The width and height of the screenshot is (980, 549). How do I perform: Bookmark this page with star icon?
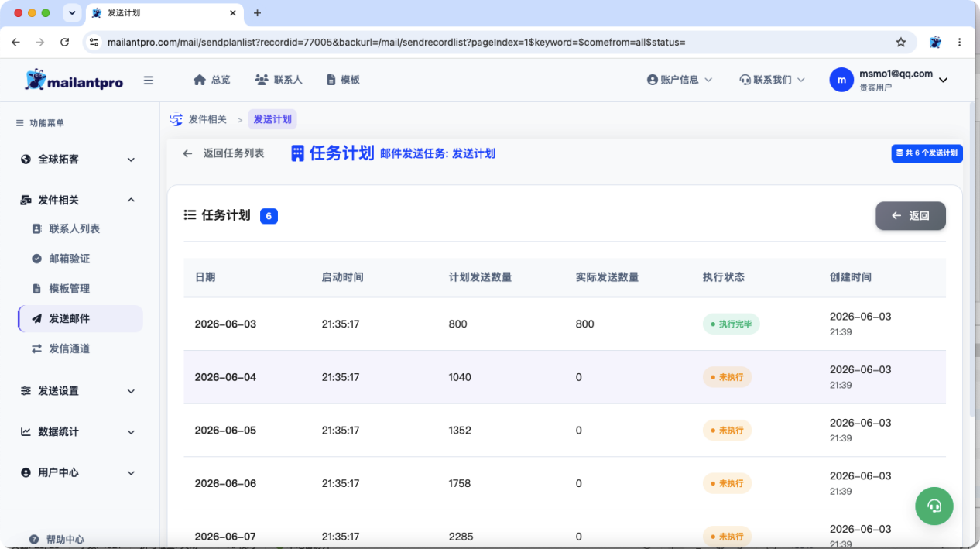(x=901, y=43)
